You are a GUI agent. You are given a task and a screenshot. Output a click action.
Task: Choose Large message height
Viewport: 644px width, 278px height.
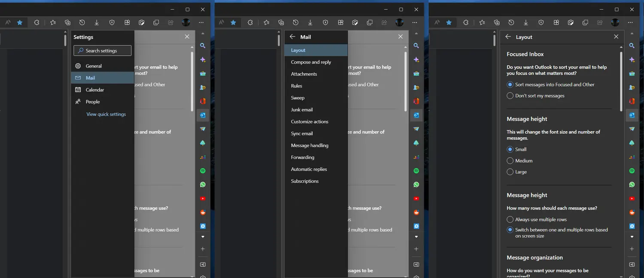point(510,172)
